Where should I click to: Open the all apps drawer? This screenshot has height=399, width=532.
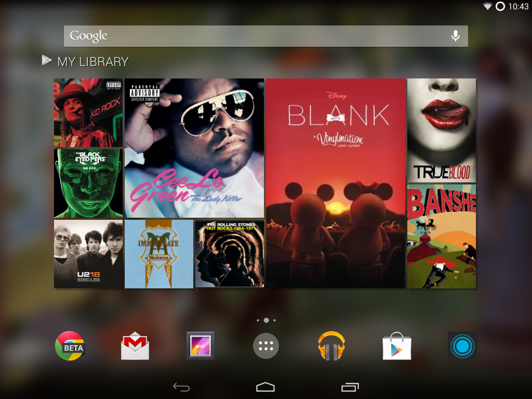coord(266,346)
